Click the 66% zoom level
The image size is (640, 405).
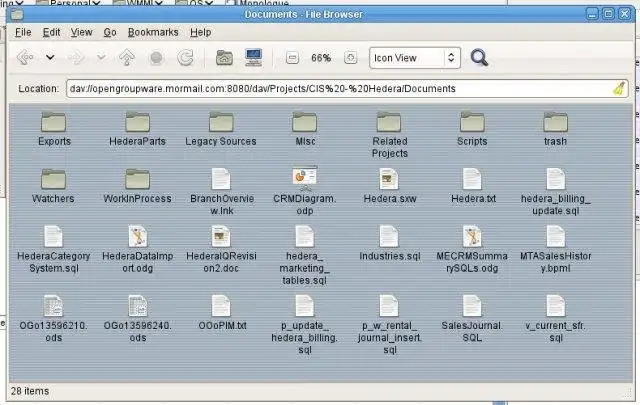tap(321, 58)
